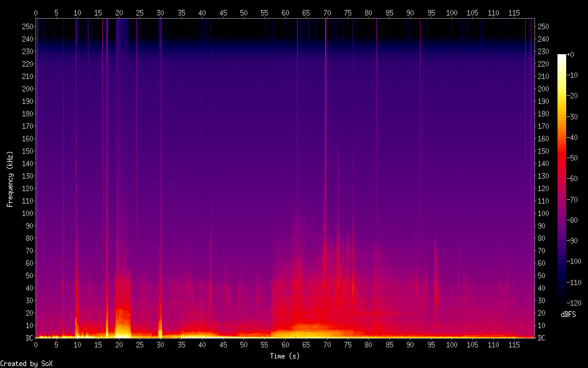
Task: Click the DC label on the right frequency axis
Action: tap(541, 338)
